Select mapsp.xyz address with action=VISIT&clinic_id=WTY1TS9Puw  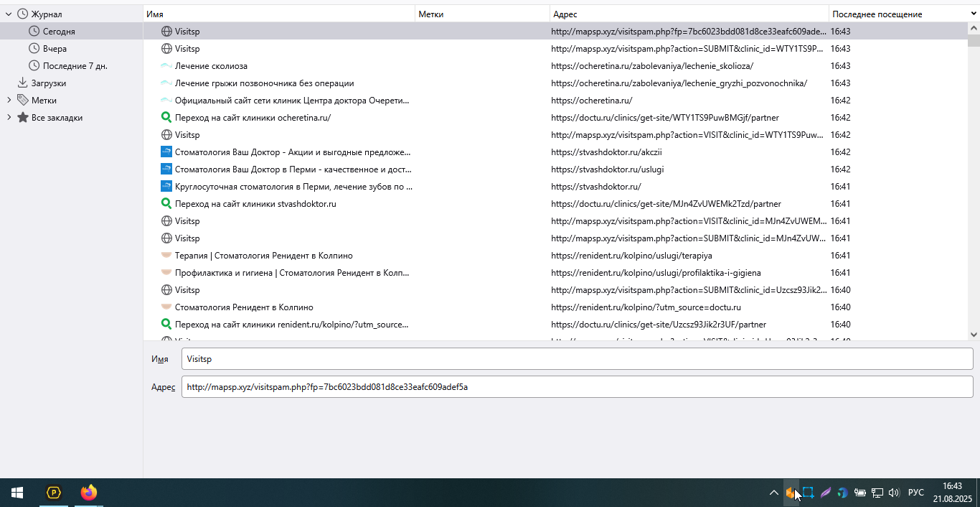point(688,134)
